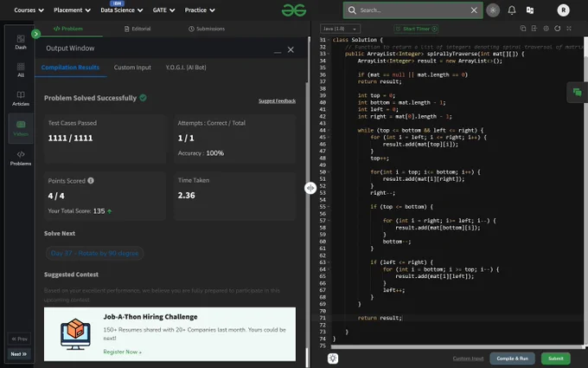Focus the Search input field
Viewport: 588px width, 368px height.
412,10
